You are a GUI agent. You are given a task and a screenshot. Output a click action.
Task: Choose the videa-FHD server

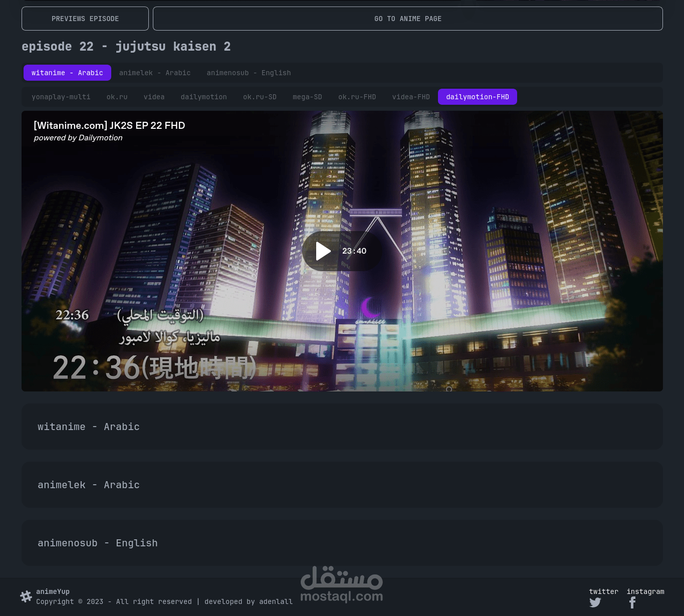(x=411, y=97)
